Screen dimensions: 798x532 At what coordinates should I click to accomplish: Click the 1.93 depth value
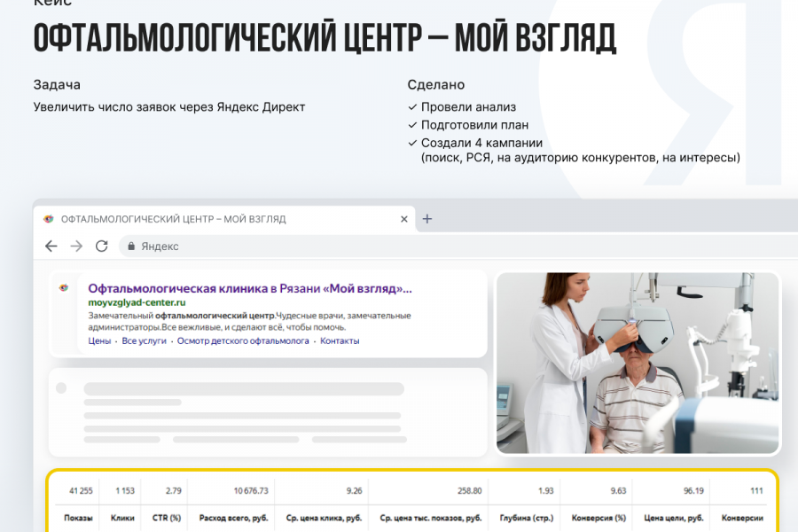pyautogui.click(x=545, y=490)
